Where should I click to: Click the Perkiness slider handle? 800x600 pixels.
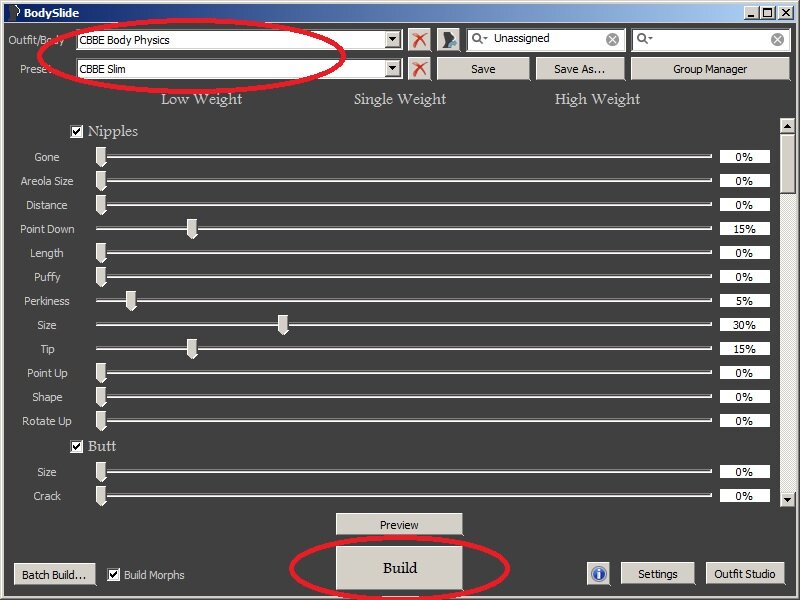[x=131, y=301]
